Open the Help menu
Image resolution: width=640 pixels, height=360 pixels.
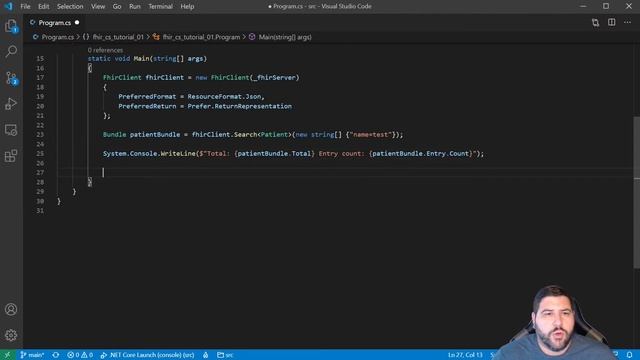[187, 6]
